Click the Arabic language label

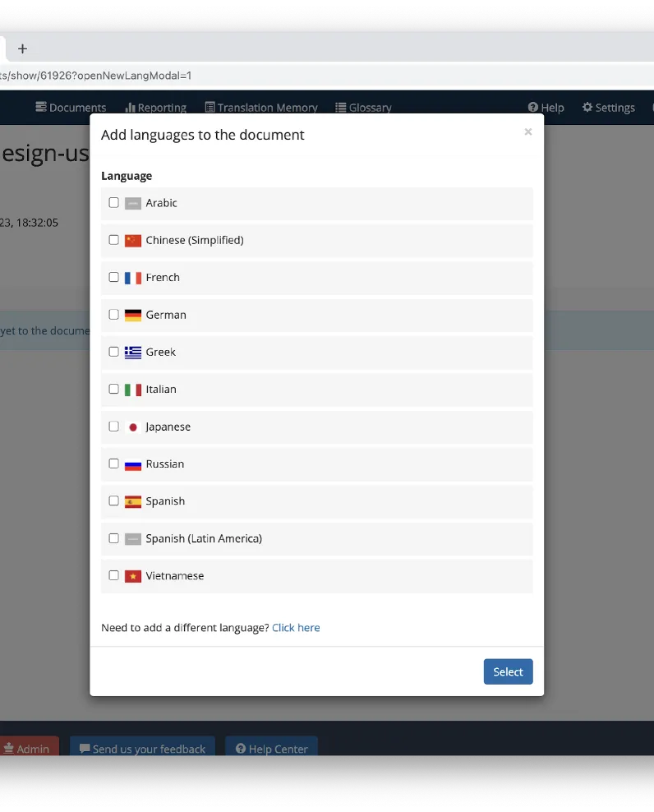pyautogui.click(x=162, y=203)
